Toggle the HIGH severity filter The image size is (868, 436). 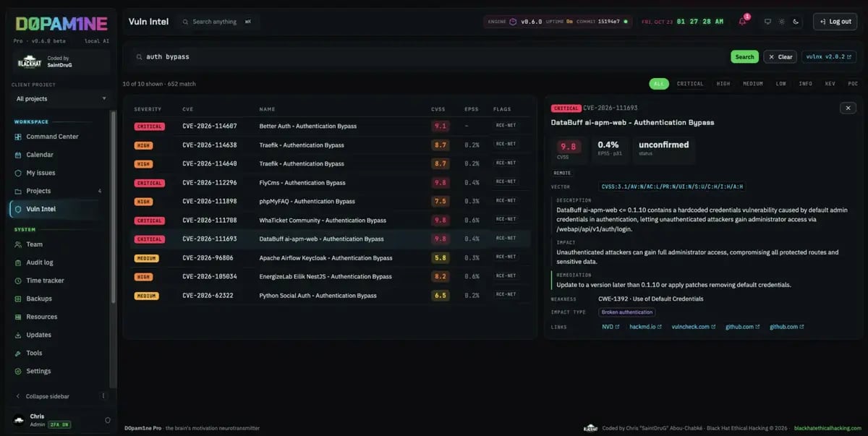pyautogui.click(x=723, y=84)
